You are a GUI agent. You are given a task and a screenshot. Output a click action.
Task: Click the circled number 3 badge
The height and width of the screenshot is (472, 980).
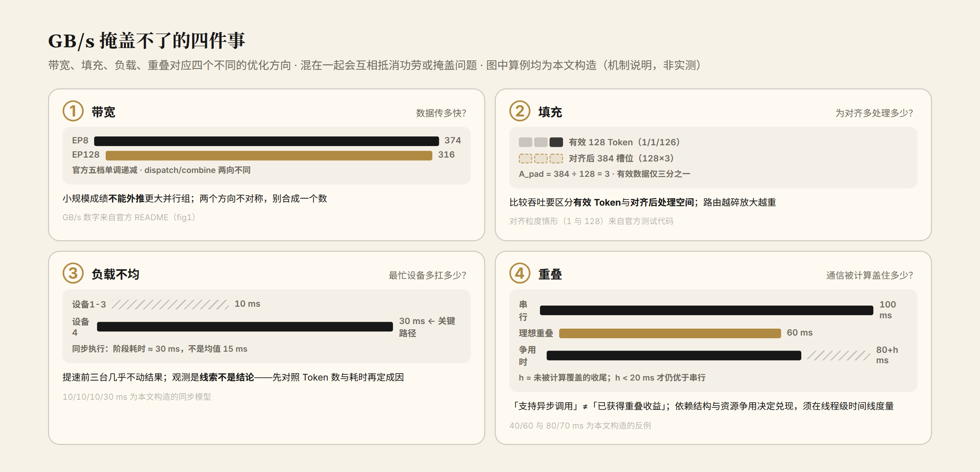[x=73, y=273]
